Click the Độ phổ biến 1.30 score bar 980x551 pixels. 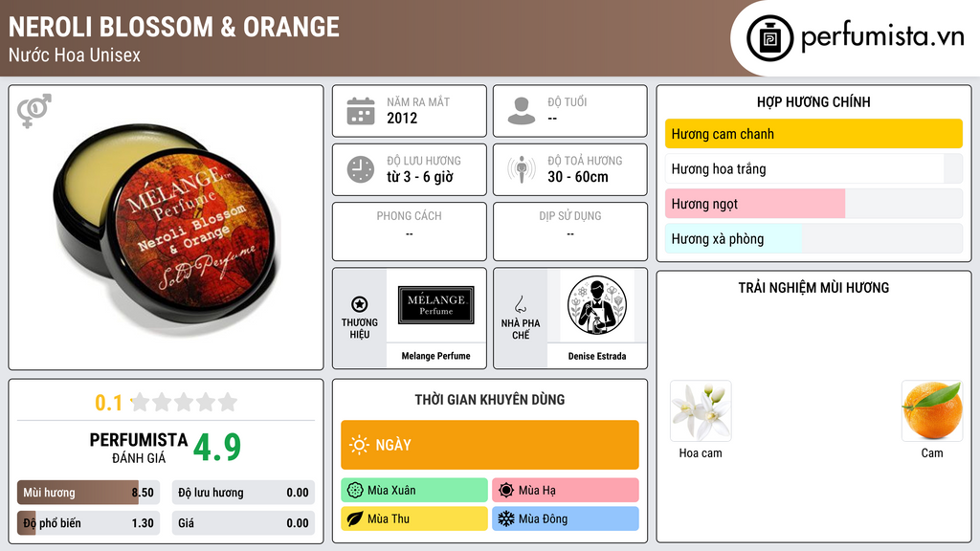89,523
